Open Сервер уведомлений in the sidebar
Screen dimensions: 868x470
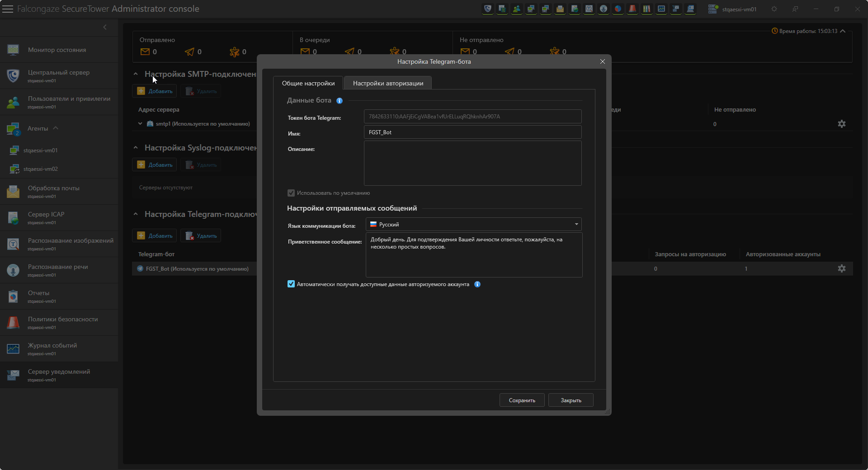pos(59,375)
